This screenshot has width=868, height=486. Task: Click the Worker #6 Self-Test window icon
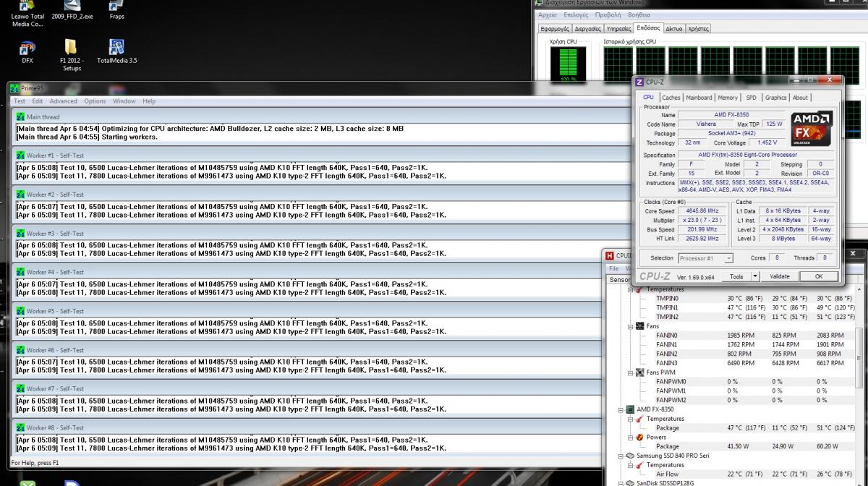point(20,350)
